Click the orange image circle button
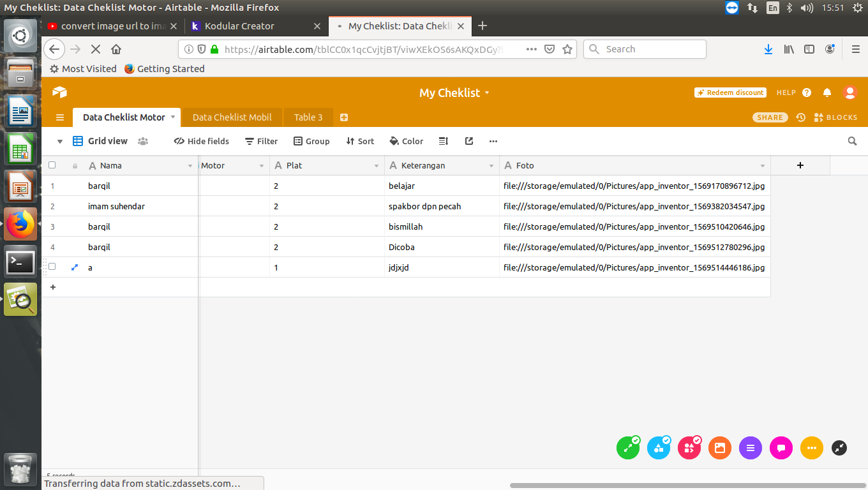The image size is (868, 490). pyautogui.click(x=720, y=448)
